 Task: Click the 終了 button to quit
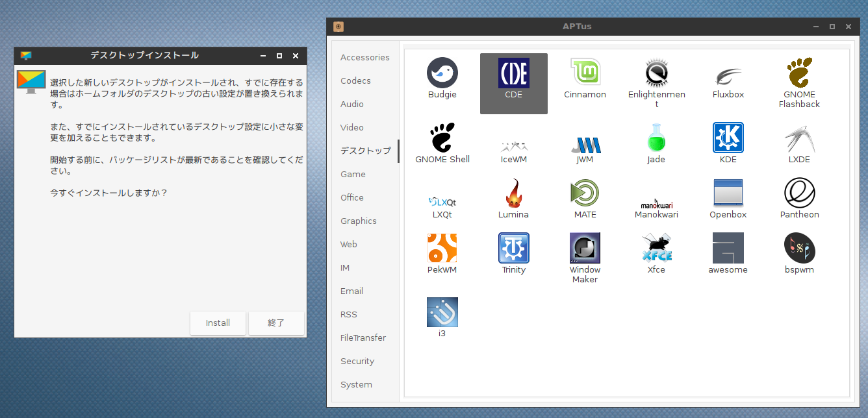pyautogui.click(x=276, y=323)
